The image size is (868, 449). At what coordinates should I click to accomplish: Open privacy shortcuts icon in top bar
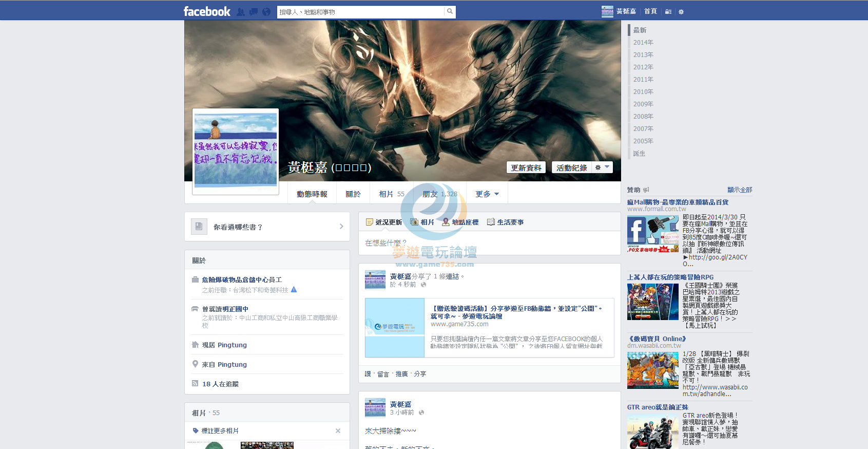668,12
